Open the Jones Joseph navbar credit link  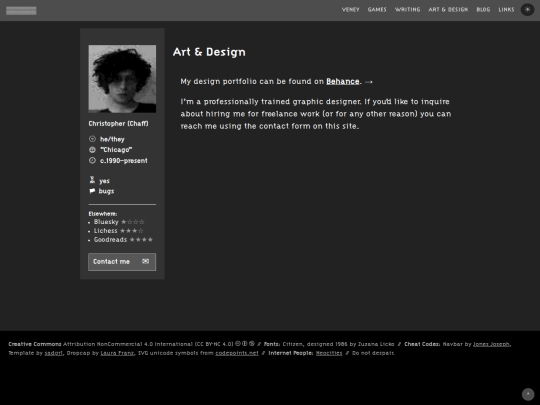[491, 344]
